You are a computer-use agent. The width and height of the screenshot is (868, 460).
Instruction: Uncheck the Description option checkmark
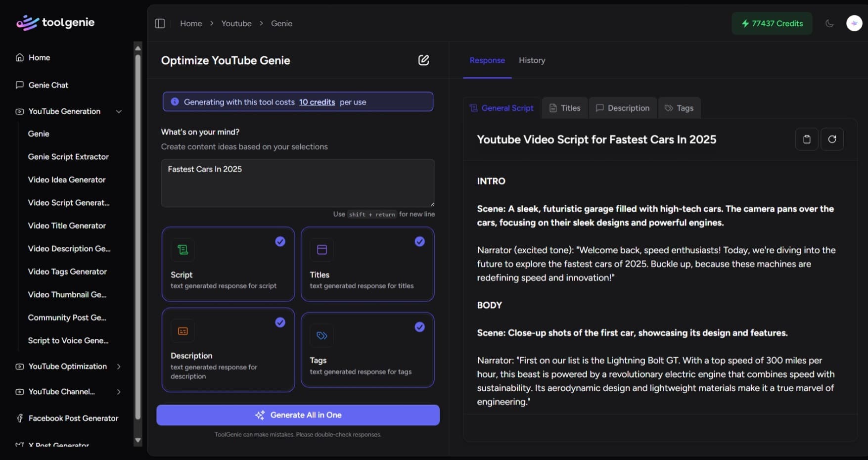(280, 322)
